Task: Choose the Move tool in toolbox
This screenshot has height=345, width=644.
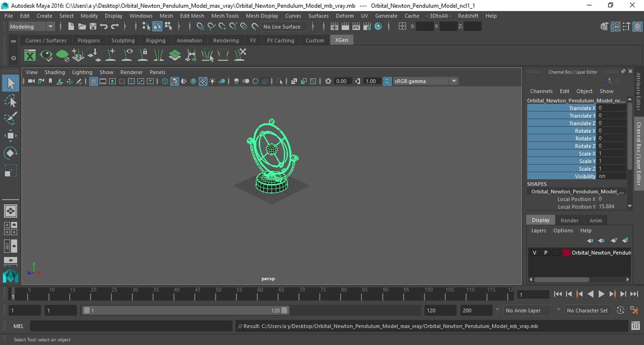Action: click(x=10, y=136)
